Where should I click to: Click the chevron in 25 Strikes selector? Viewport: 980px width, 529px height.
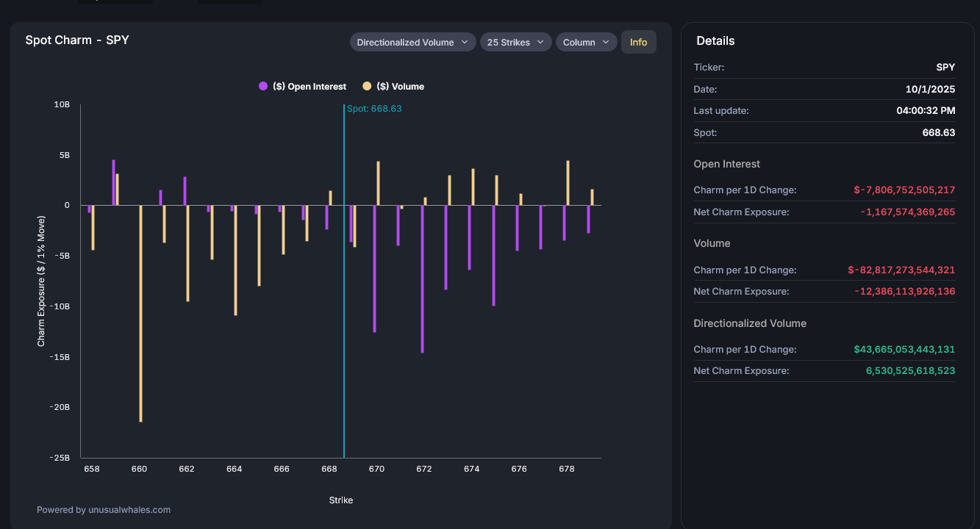click(540, 42)
